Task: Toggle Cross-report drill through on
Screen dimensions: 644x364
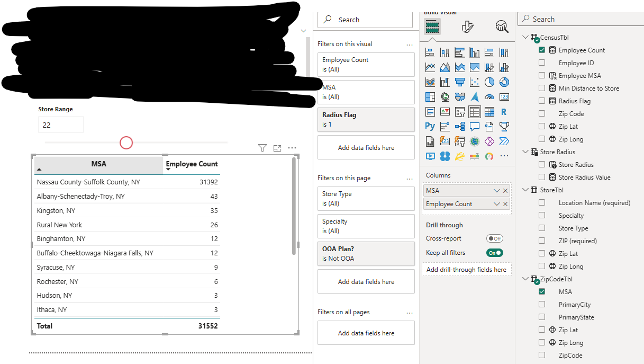Action: (494, 238)
